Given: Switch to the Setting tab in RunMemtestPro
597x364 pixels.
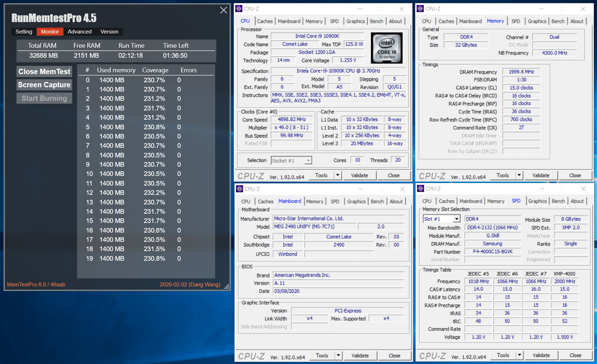Looking at the screenshot, I should point(24,32).
